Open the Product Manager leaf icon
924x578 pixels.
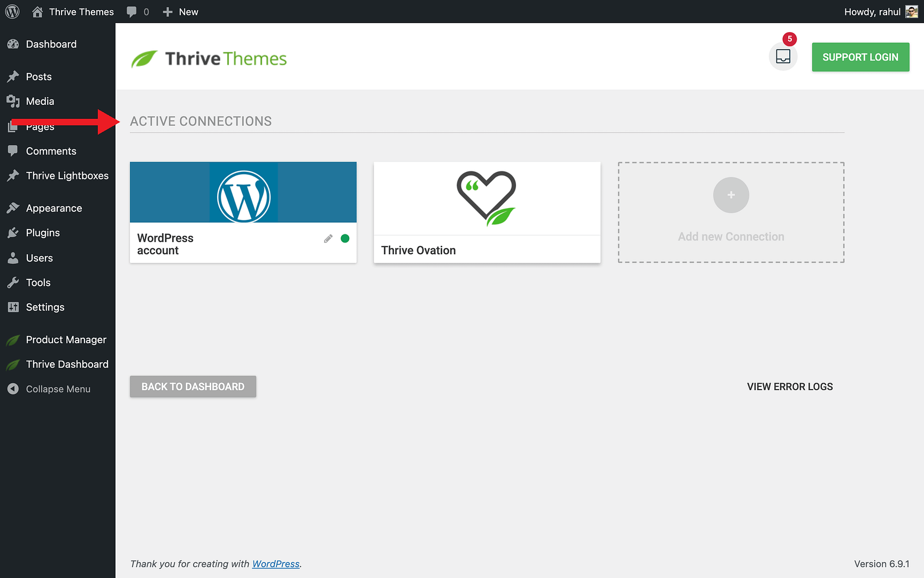pyautogui.click(x=13, y=339)
